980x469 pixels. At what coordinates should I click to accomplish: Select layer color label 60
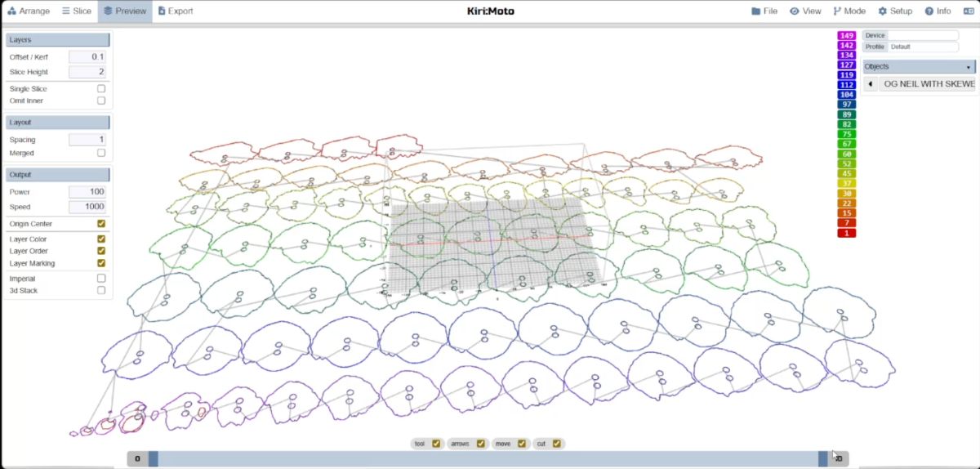coord(847,154)
